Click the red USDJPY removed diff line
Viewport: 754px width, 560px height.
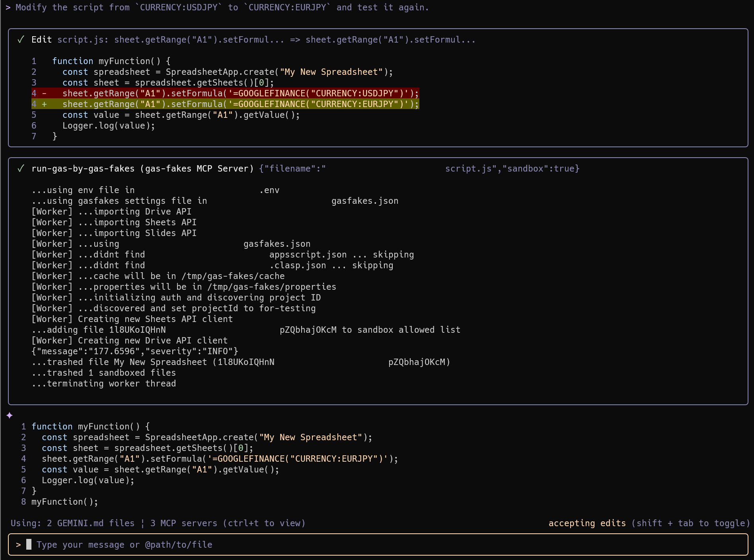pos(240,94)
